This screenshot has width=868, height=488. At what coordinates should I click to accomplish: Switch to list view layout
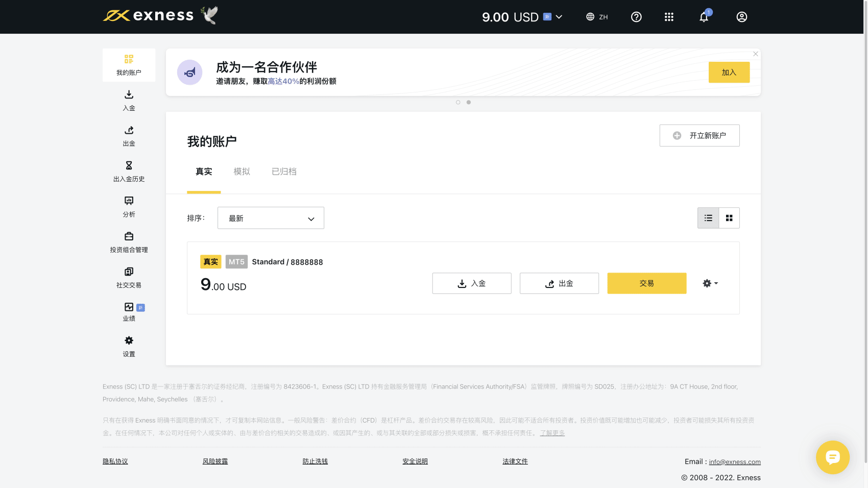pyautogui.click(x=708, y=218)
